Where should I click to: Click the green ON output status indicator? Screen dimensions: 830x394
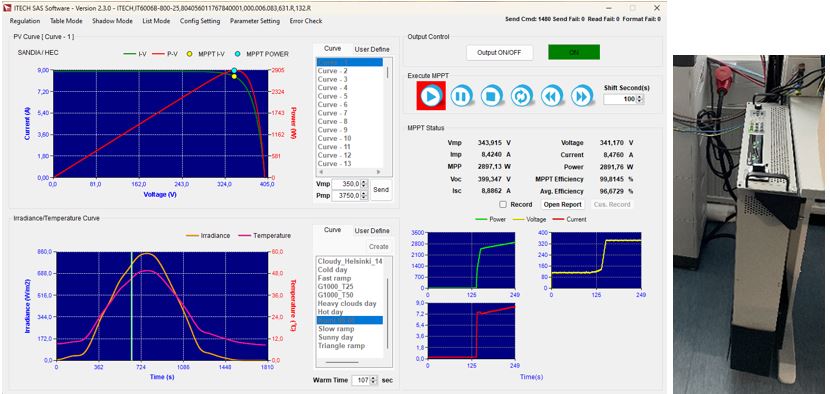pos(574,52)
